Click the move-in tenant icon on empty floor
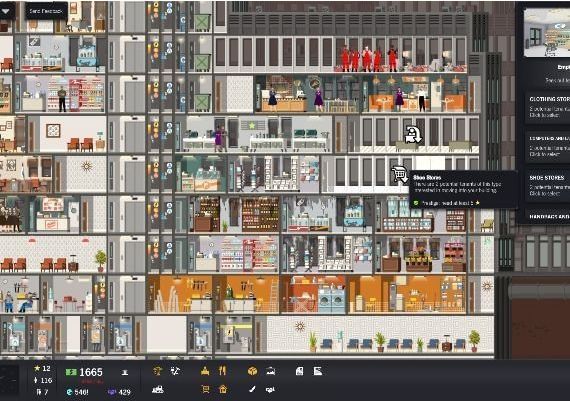 [413, 134]
